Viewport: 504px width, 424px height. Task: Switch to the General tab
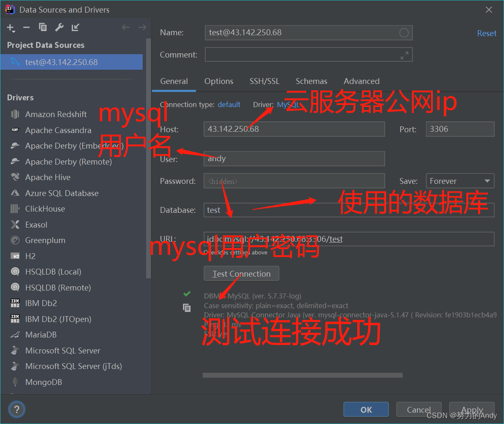coord(174,81)
